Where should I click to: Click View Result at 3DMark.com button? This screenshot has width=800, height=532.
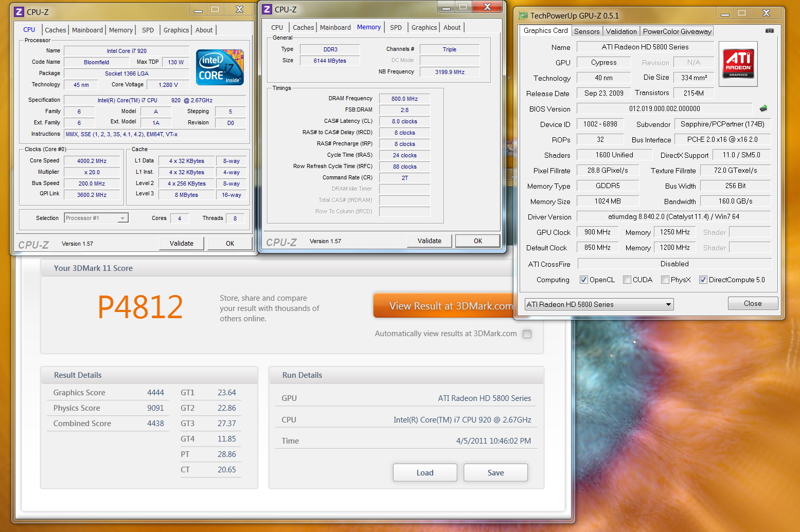coord(444,306)
